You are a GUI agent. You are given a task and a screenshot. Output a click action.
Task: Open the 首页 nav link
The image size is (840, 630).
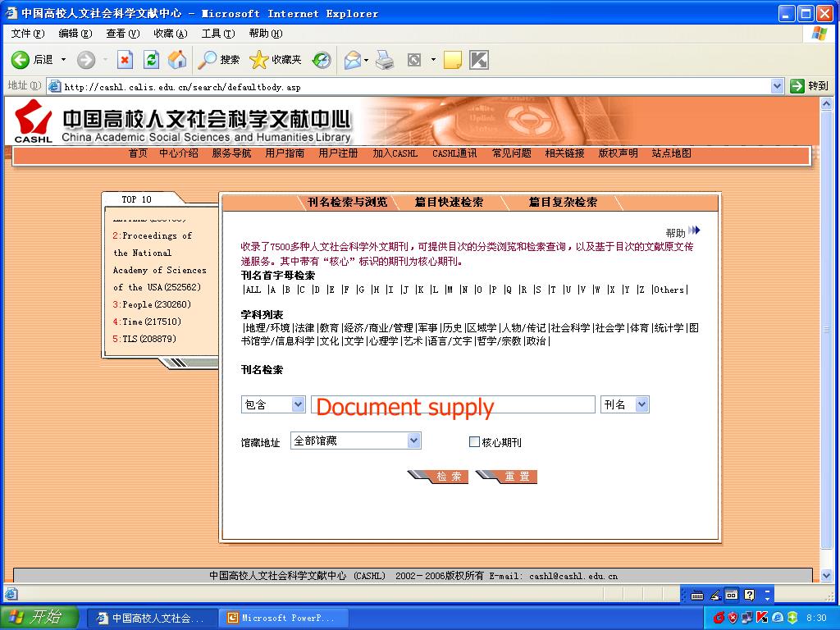click(x=138, y=153)
